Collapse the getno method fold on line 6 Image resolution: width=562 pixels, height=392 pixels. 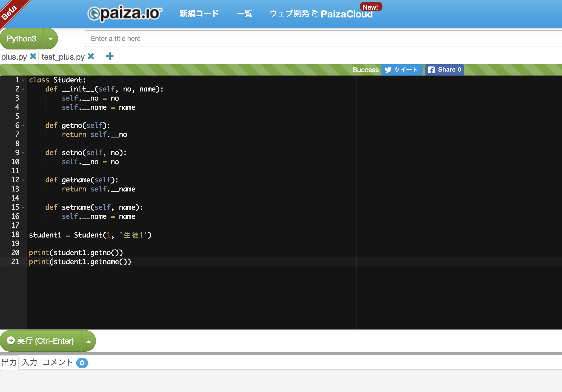(23, 126)
